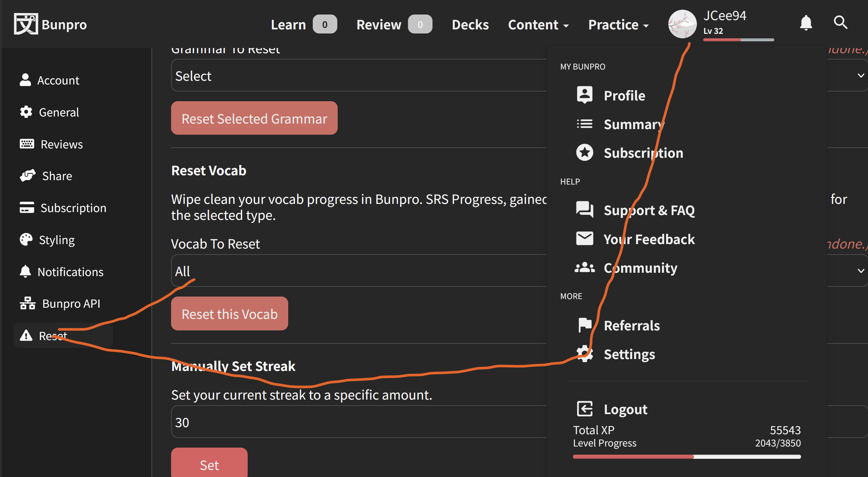Click the Bunpro brand name text
Viewport: 868px width, 477px height.
click(64, 25)
